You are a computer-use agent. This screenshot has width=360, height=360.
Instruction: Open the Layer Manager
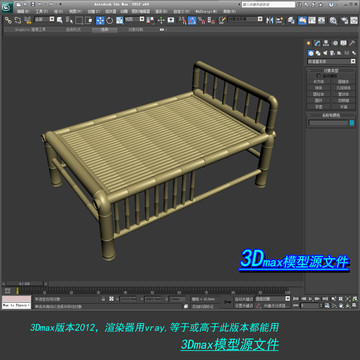[x=291, y=20]
